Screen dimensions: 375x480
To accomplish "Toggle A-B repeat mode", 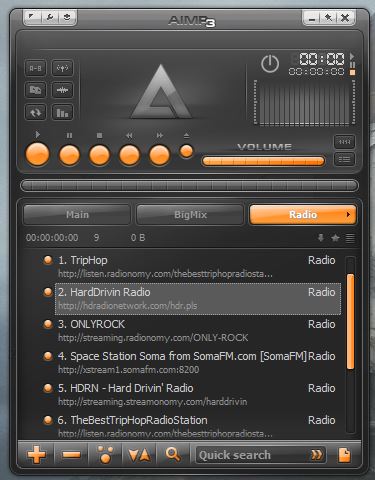I will tap(35, 68).
